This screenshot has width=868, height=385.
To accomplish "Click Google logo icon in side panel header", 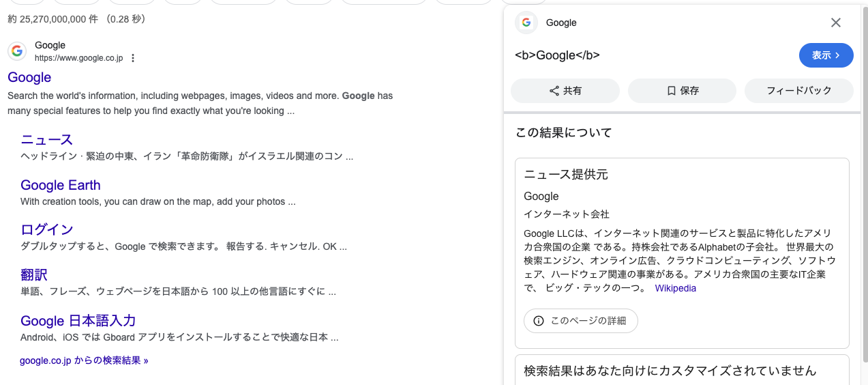I will (x=526, y=23).
